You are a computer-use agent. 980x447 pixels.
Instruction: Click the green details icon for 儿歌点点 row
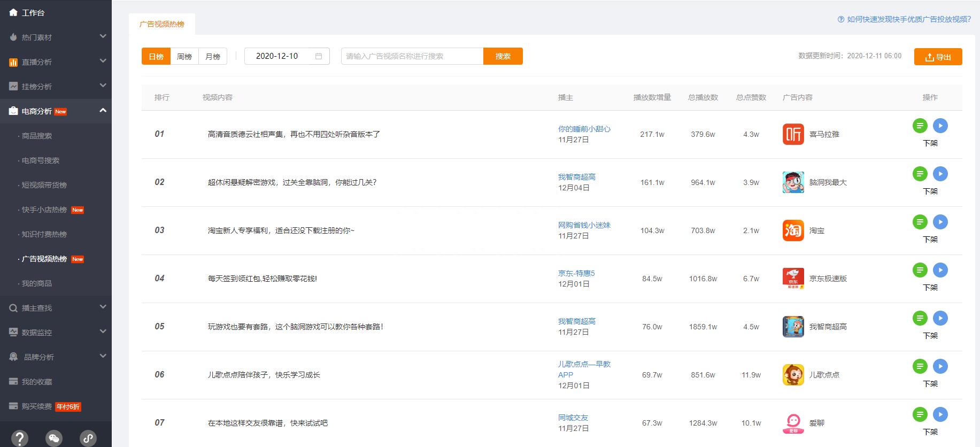coord(920,366)
